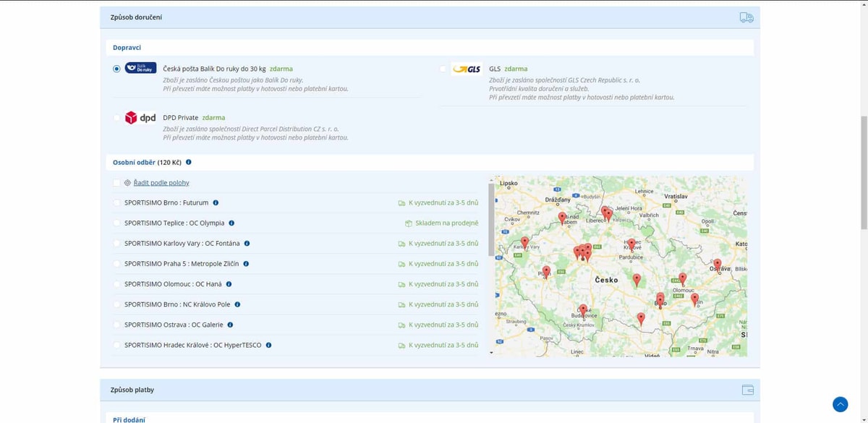Open info icon for Hradec Králové OC HyperTESCO
This screenshot has width=868, height=423.
(x=268, y=345)
